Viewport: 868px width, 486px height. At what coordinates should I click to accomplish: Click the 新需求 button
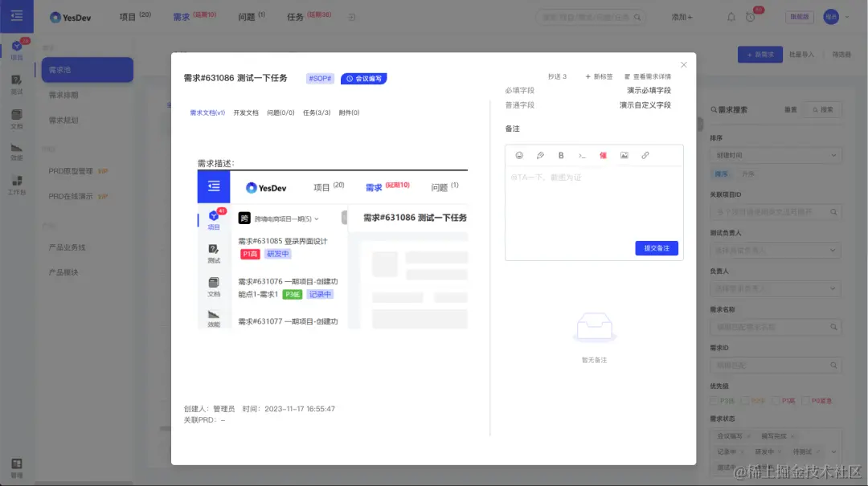click(759, 54)
